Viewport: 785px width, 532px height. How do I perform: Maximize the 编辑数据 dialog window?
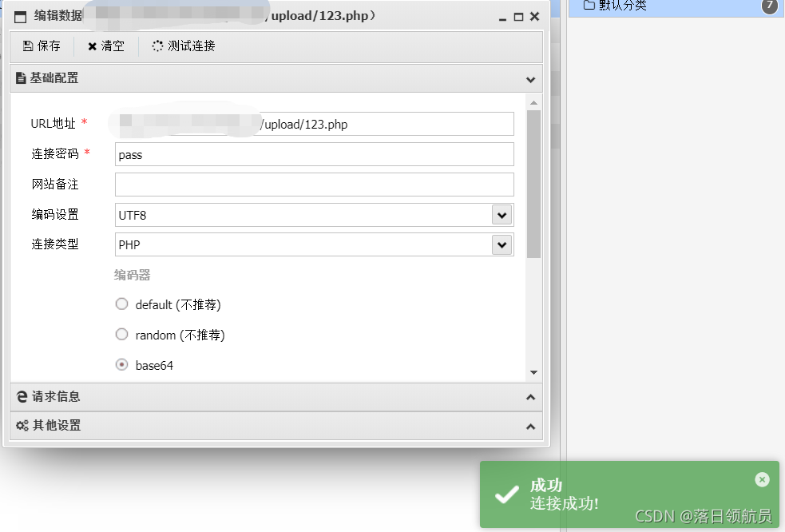518,17
